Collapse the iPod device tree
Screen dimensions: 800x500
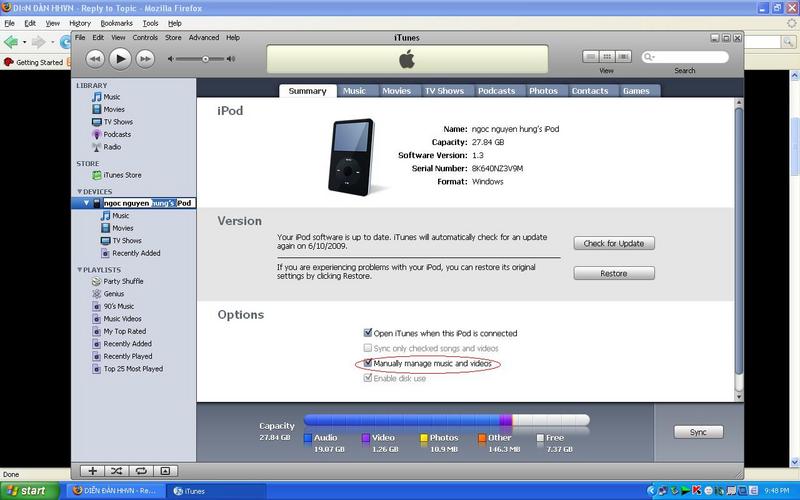86,203
